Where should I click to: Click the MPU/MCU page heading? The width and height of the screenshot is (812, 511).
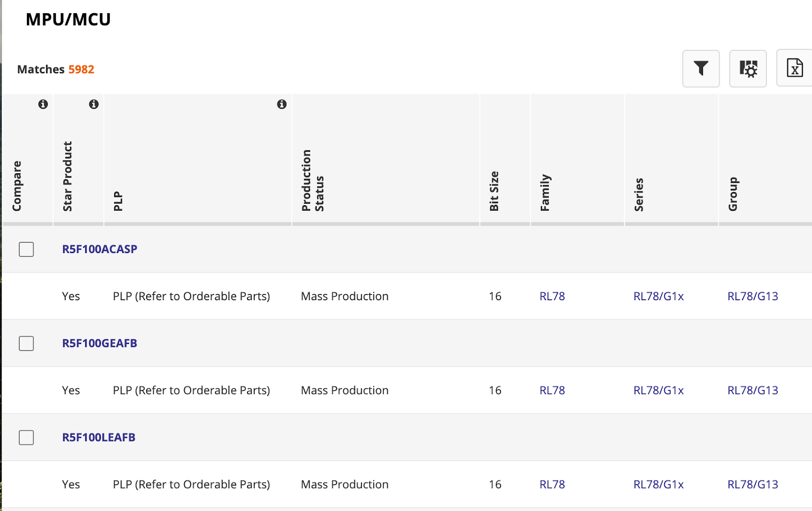click(68, 19)
